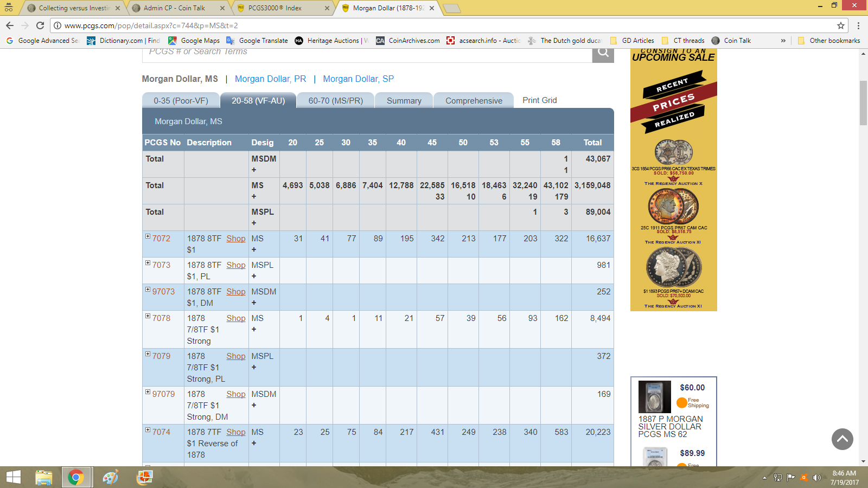The width and height of the screenshot is (868, 488).
Task: Click Print Grid
Action: 540,100
